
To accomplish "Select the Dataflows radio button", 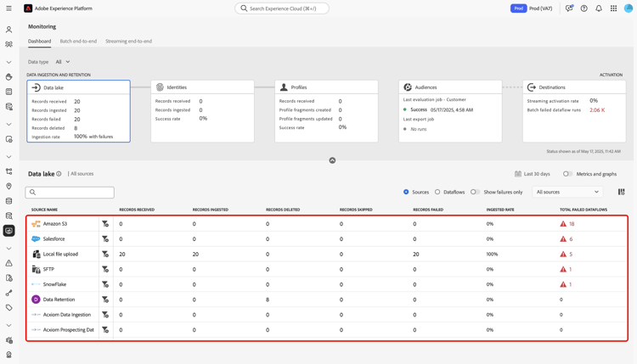I will tap(437, 192).
